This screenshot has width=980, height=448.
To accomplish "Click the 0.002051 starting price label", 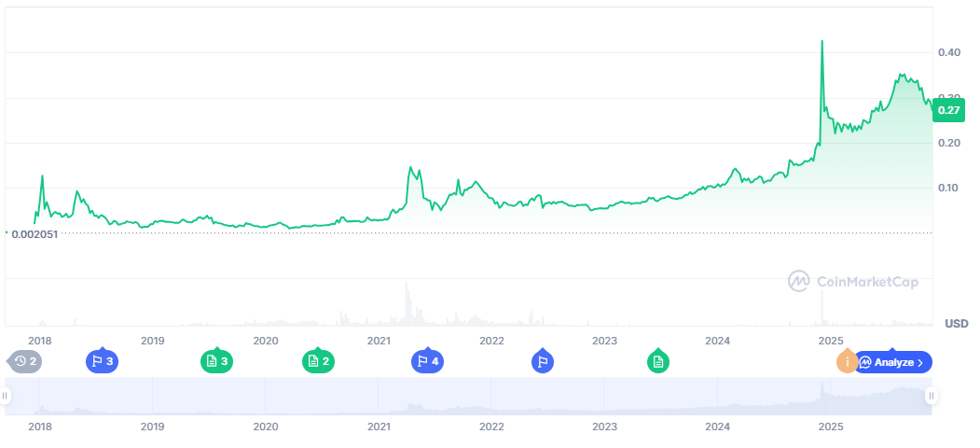I will coord(35,233).
